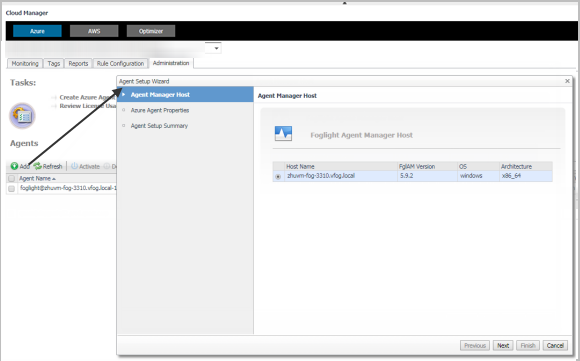
Task: Open the Optimizer section
Action: point(151,31)
